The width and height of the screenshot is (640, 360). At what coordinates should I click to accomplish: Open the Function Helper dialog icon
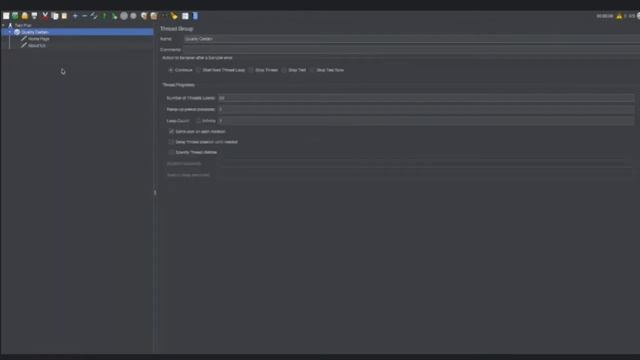point(185,16)
